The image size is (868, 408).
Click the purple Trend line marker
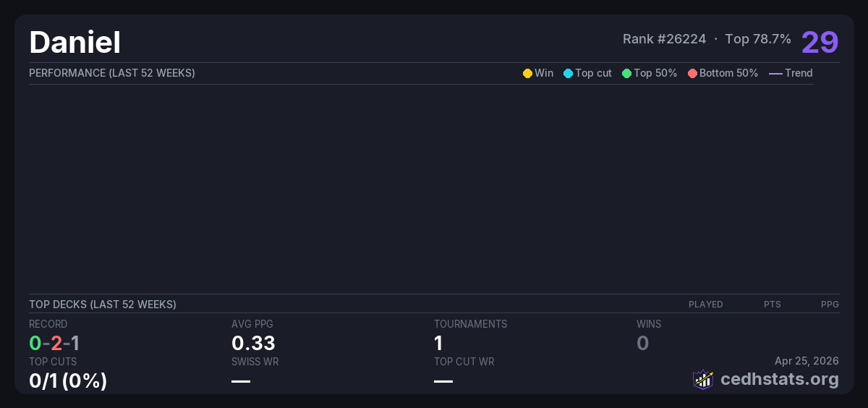tap(775, 73)
